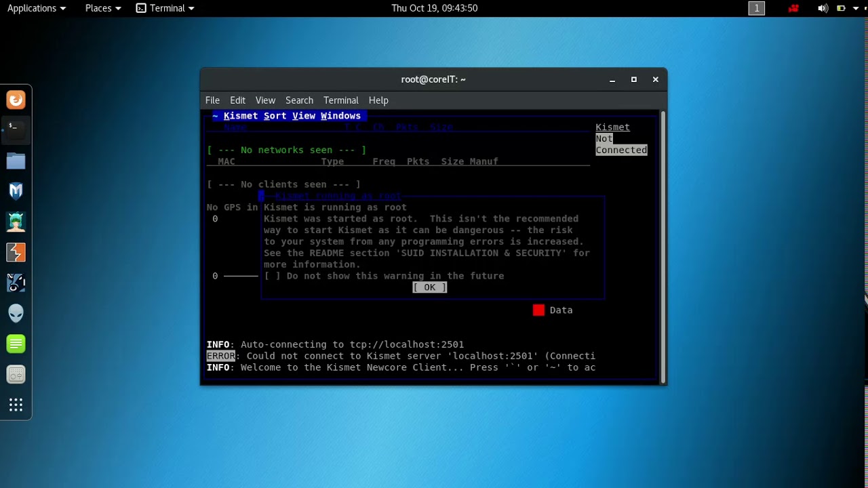The height and width of the screenshot is (488, 868).
Task: Launch Firefox from the dock
Action: [x=16, y=100]
